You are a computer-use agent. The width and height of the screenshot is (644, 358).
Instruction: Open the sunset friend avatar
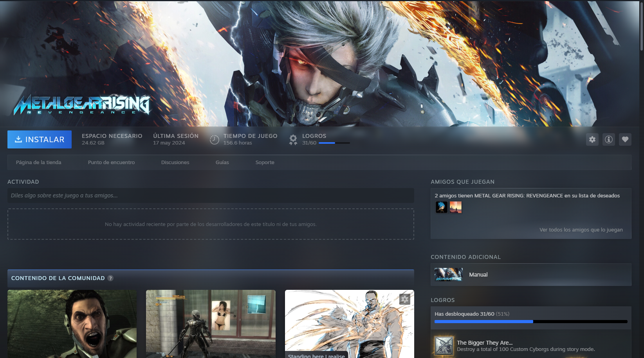pos(455,207)
